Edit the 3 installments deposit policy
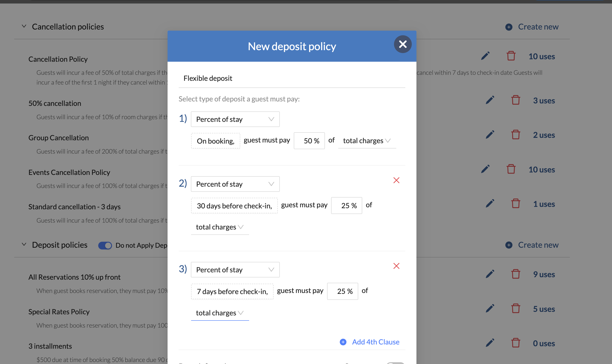Image resolution: width=612 pixels, height=364 pixels. (x=490, y=343)
